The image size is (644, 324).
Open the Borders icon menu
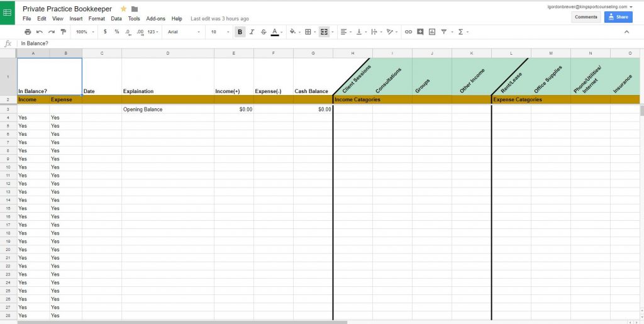click(309, 31)
